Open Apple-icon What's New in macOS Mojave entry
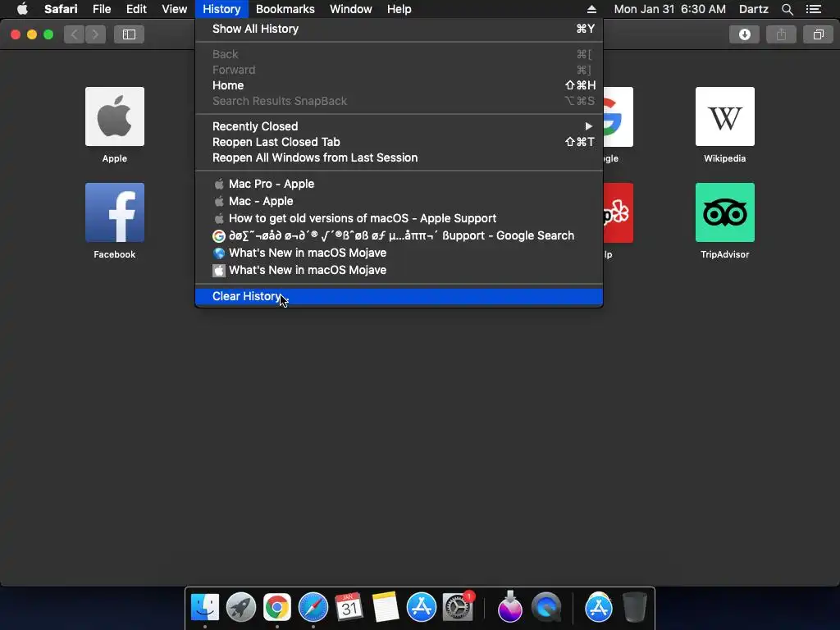Image resolution: width=840 pixels, height=630 pixels. 399,270
